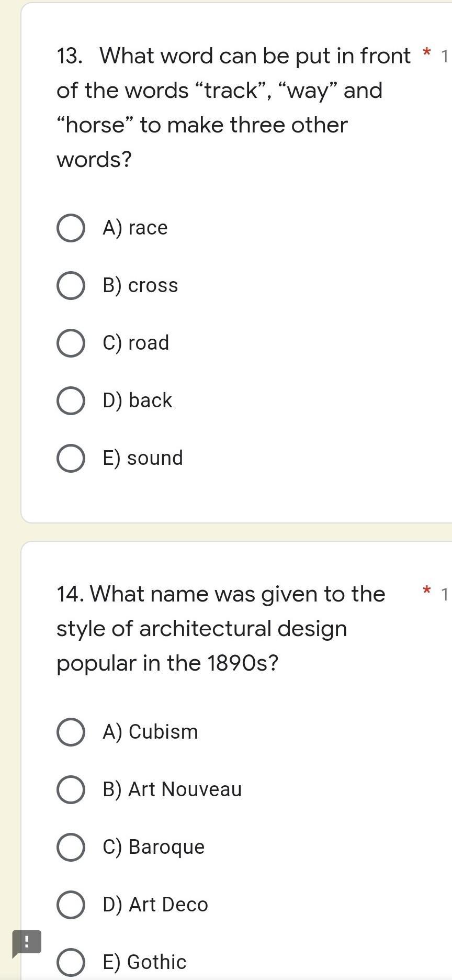This screenshot has height=980, width=452.
Task: Choose the cross option radio button
Action: pyautogui.click(x=71, y=286)
